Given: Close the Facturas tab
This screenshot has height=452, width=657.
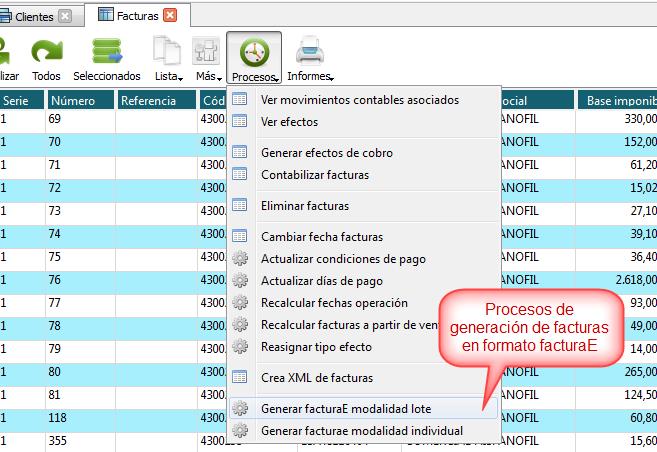Looking at the screenshot, I should 170,15.
